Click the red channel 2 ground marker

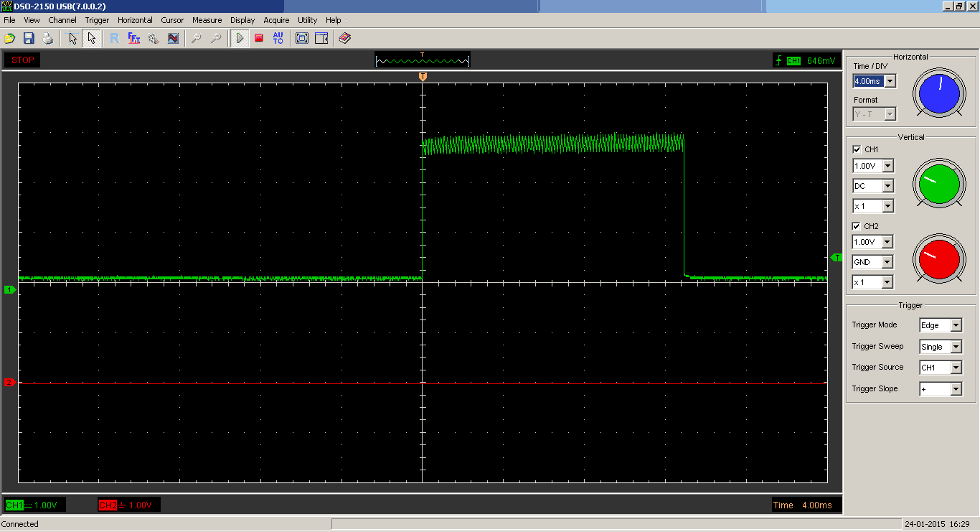9,383
